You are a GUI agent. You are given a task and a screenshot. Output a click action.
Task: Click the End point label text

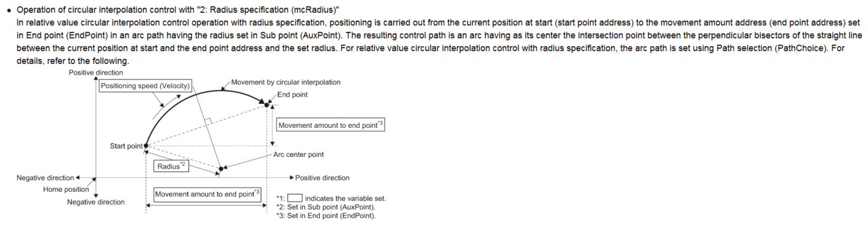[291, 95]
